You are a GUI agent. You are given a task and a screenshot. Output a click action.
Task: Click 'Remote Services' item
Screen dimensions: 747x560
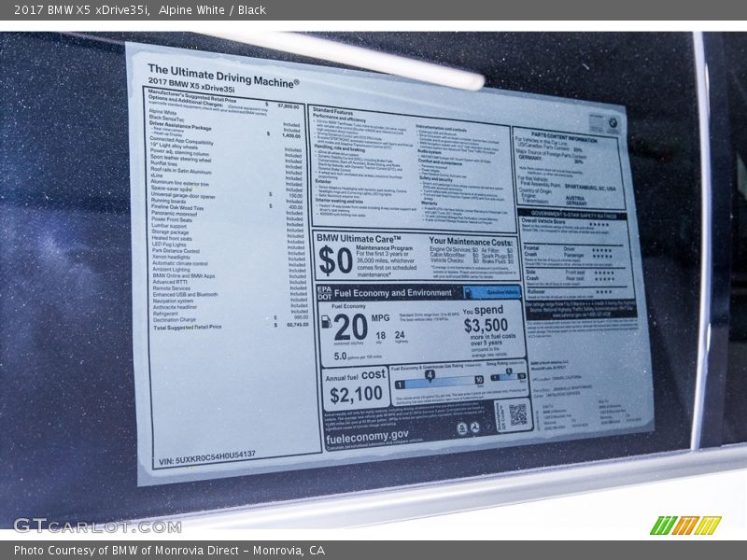pos(172,288)
